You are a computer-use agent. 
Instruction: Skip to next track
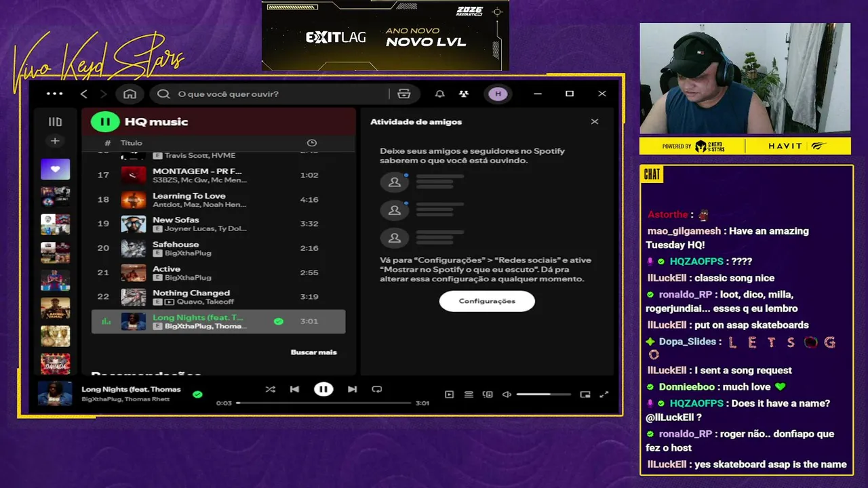pos(352,389)
